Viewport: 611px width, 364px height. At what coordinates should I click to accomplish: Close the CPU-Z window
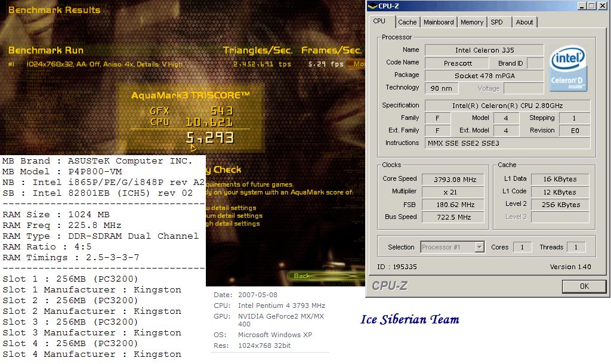click(601, 6)
